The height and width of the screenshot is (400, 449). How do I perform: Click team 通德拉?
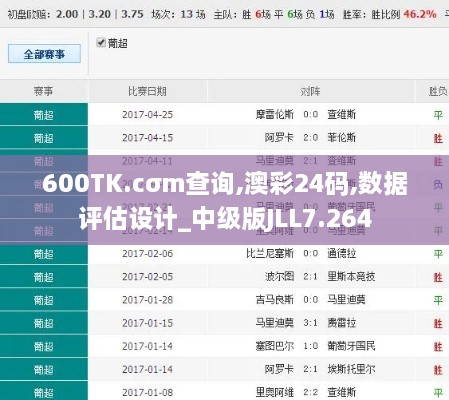coord(342,254)
